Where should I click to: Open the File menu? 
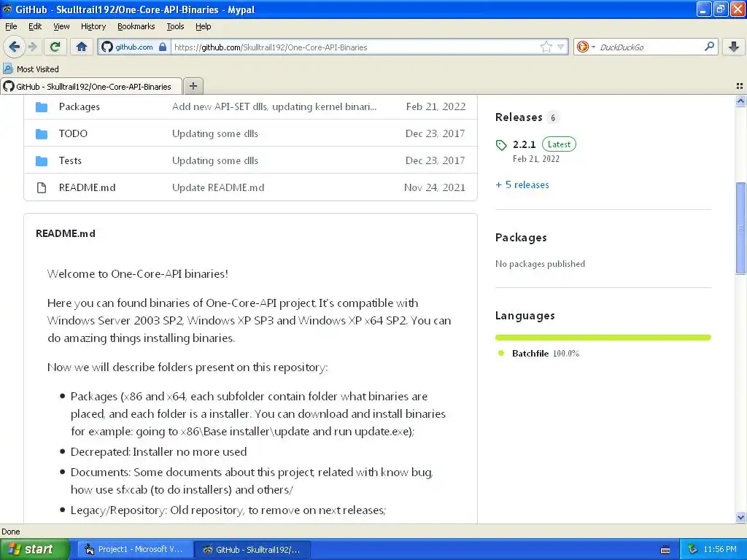tap(11, 26)
